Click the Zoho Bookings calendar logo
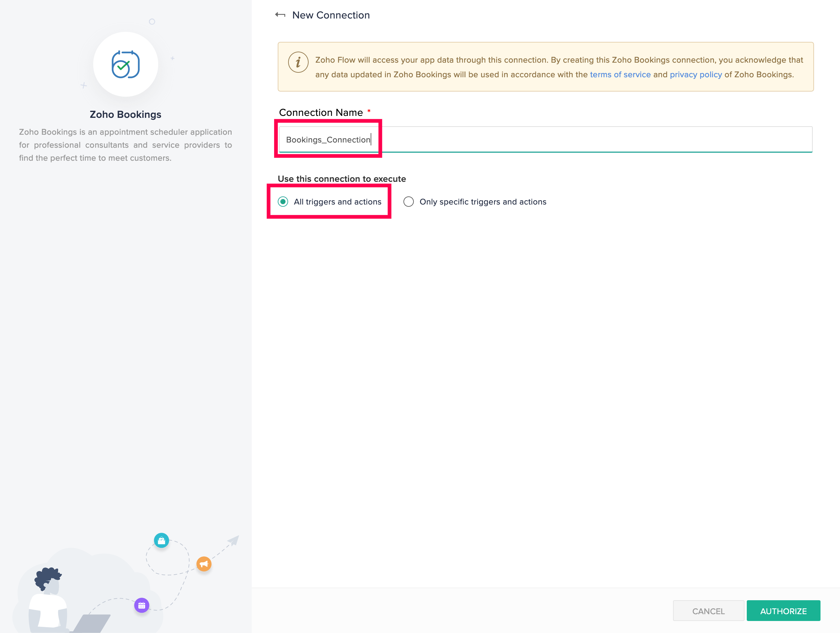 (x=126, y=64)
